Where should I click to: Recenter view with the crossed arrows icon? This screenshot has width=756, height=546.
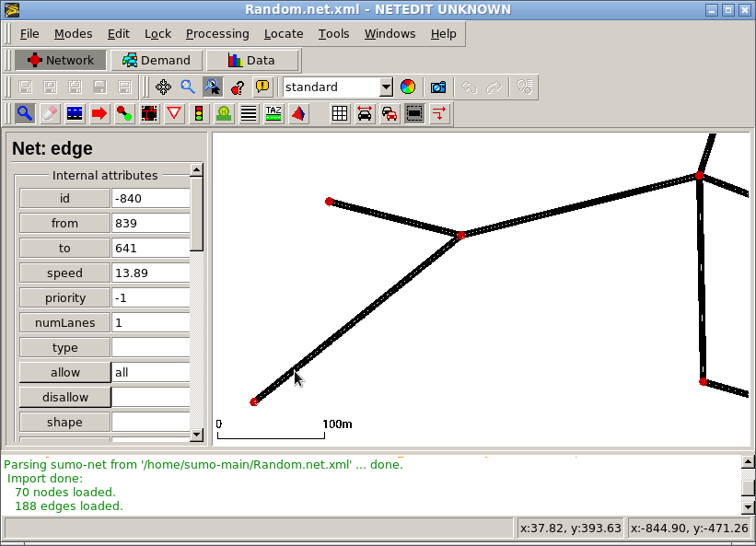[x=163, y=87]
